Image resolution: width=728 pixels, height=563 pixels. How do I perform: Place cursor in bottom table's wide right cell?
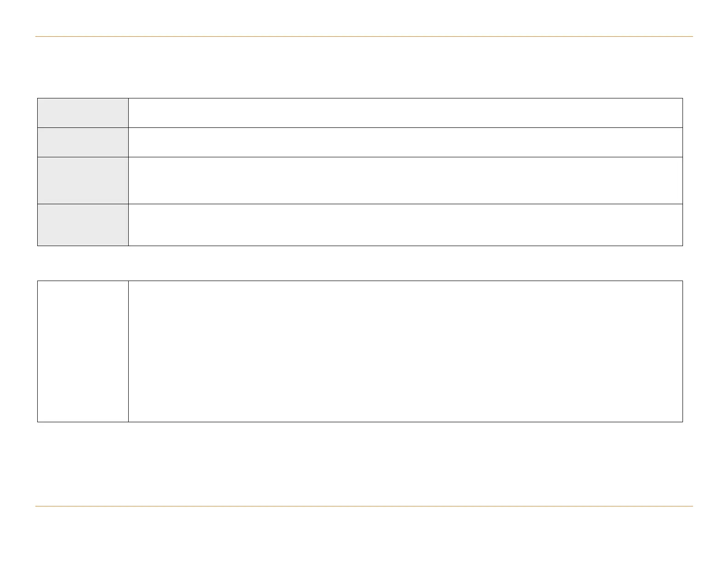(405, 351)
